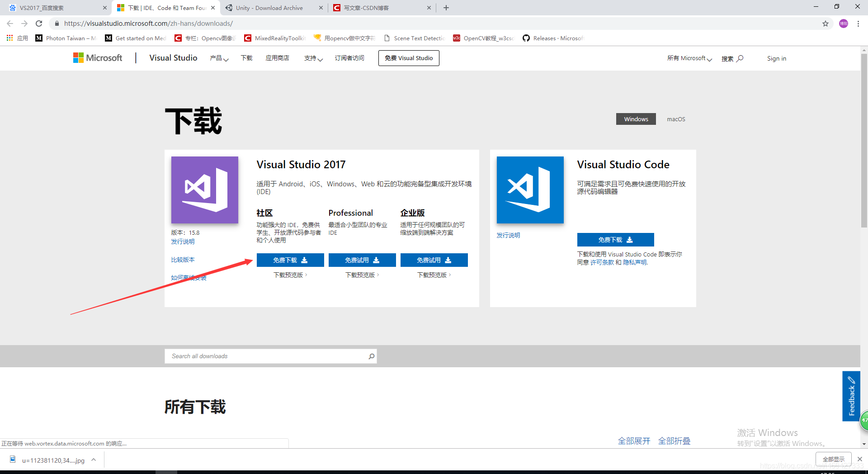The width and height of the screenshot is (868, 474).
Task: Click 免费试用 for Professional edition
Action: pyautogui.click(x=362, y=260)
